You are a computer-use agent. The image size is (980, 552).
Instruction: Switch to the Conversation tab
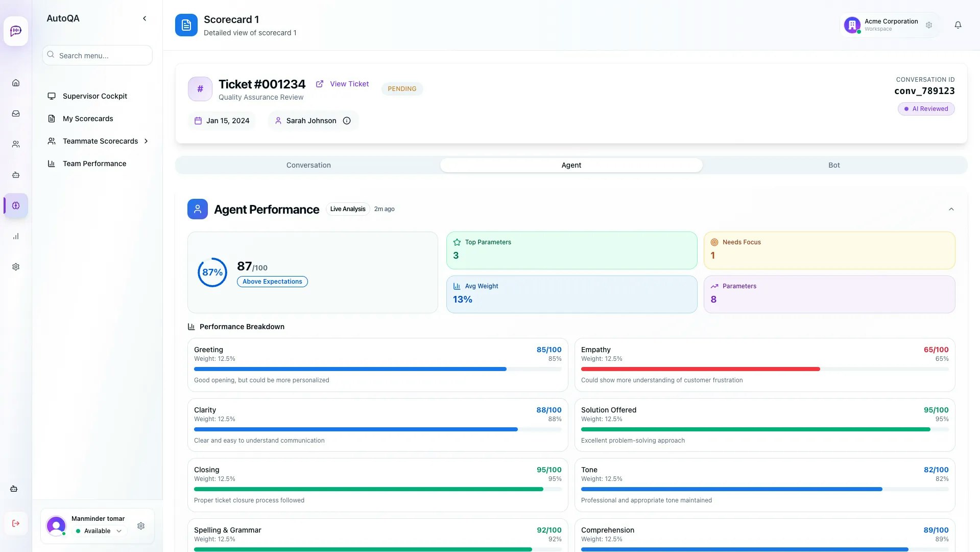308,165
